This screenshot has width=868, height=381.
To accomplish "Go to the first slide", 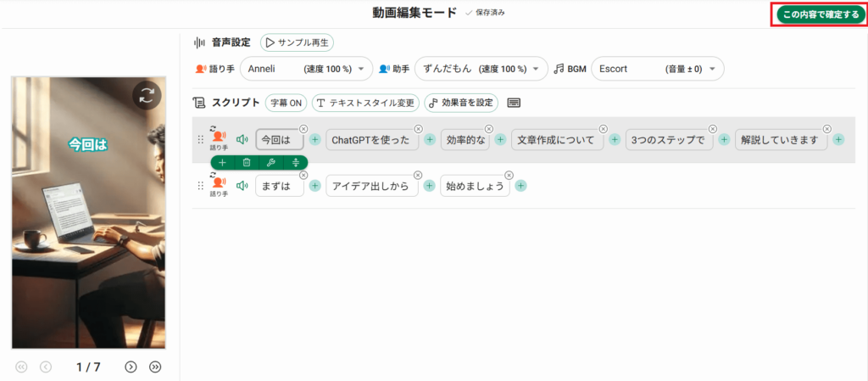I will (x=21, y=367).
